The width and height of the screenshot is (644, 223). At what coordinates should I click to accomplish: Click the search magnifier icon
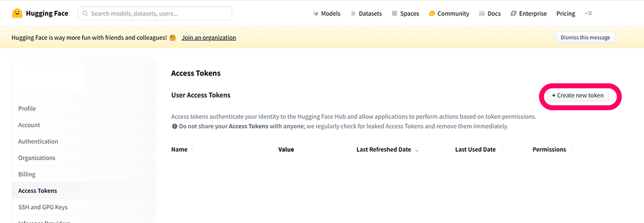coord(85,13)
